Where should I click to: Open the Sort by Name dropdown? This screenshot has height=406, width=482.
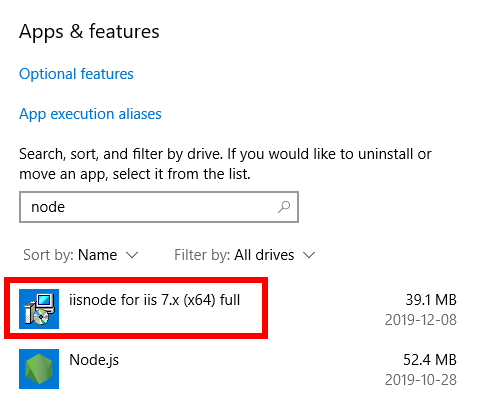tap(80, 255)
